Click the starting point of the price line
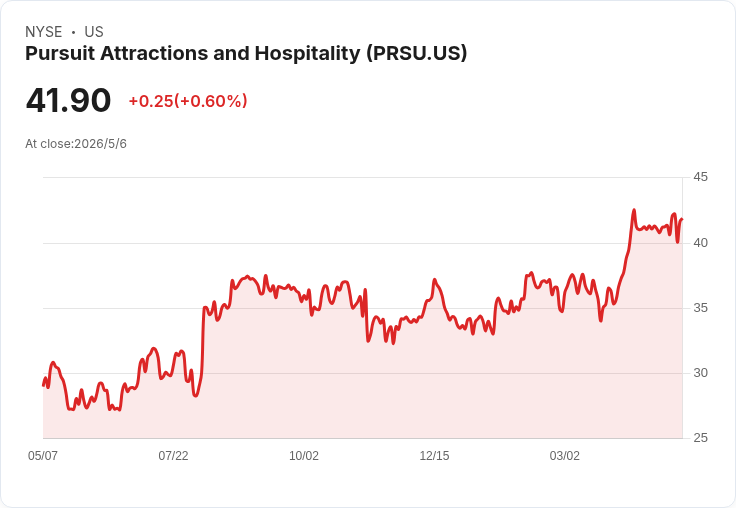The width and height of the screenshot is (736, 508). click(x=44, y=385)
